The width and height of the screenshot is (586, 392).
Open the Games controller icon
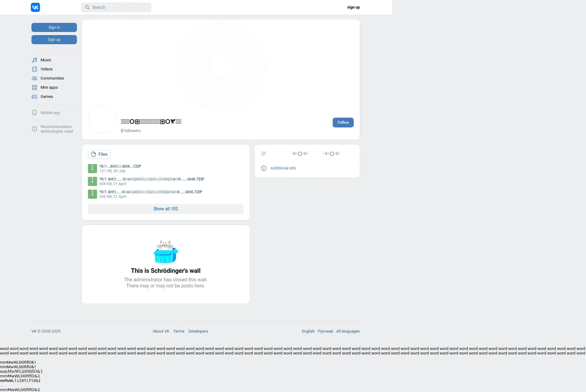coord(34,97)
